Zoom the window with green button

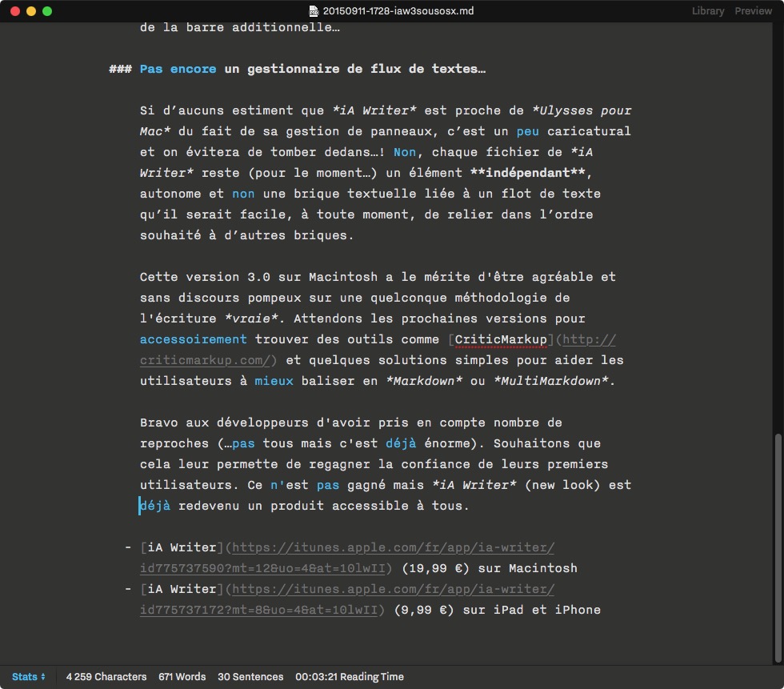[47, 11]
